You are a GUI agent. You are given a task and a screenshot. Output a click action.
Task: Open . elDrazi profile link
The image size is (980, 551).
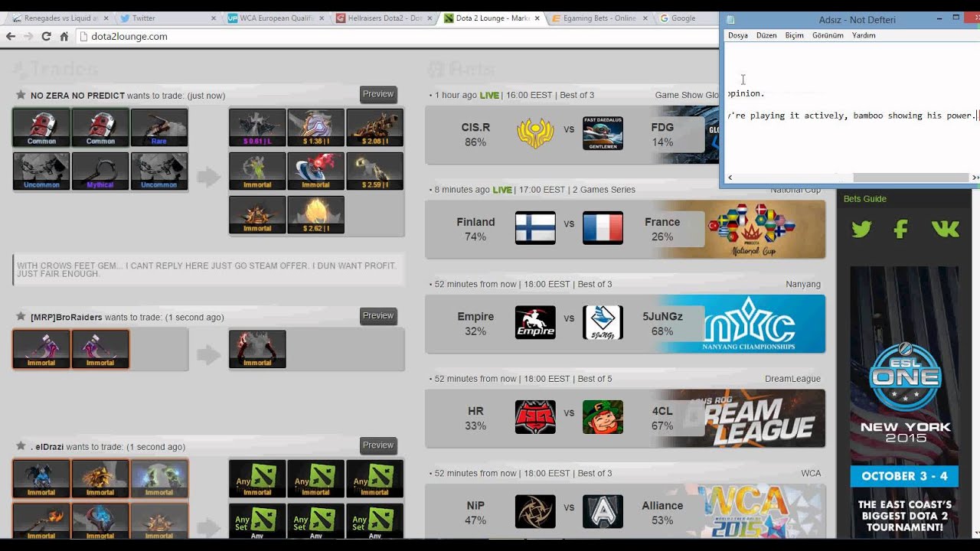(47, 447)
